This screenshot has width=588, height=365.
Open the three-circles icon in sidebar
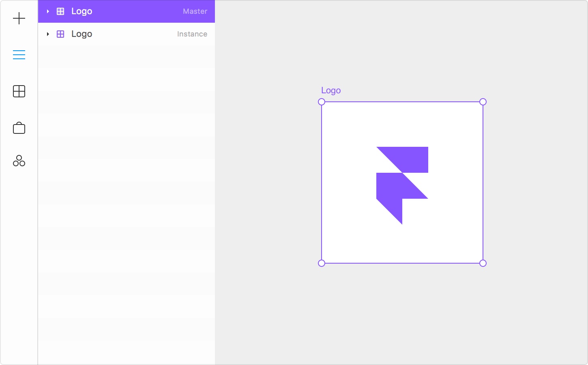pyautogui.click(x=19, y=161)
